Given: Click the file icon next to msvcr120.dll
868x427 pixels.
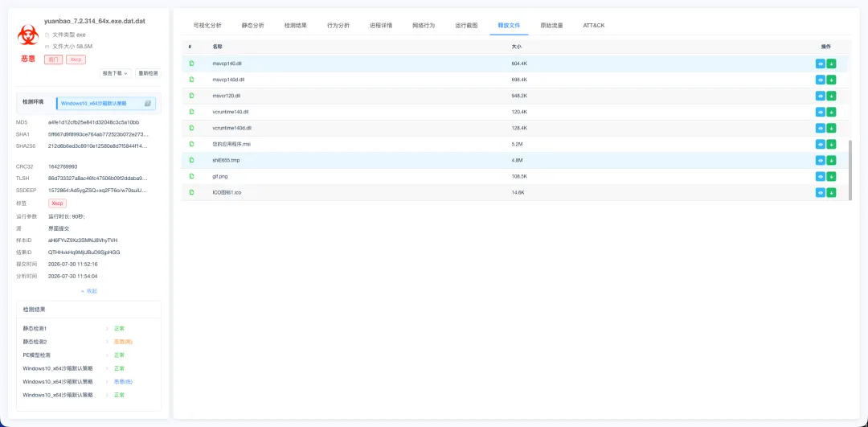Looking at the screenshot, I should [x=191, y=96].
